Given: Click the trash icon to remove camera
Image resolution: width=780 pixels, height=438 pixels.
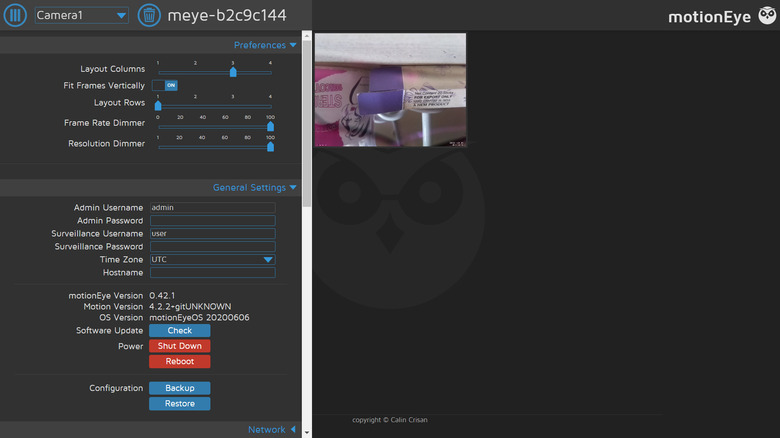Looking at the screenshot, I should (148, 15).
